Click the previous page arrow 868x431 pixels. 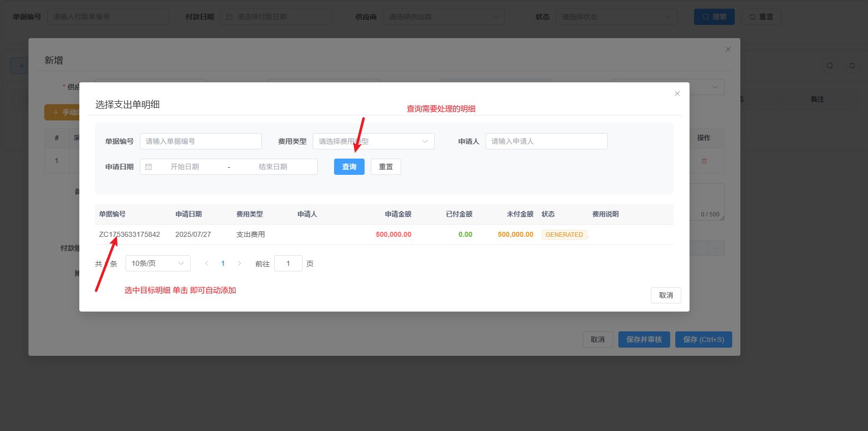click(x=206, y=263)
